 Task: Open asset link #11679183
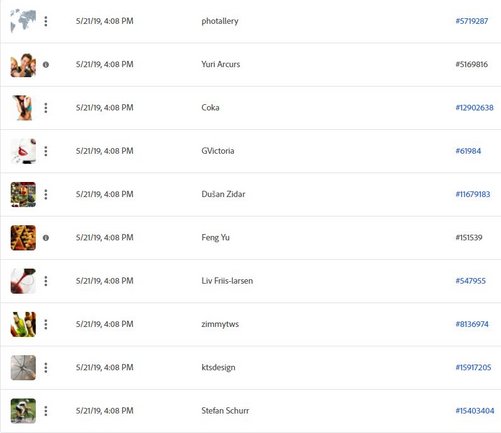(x=473, y=194)
